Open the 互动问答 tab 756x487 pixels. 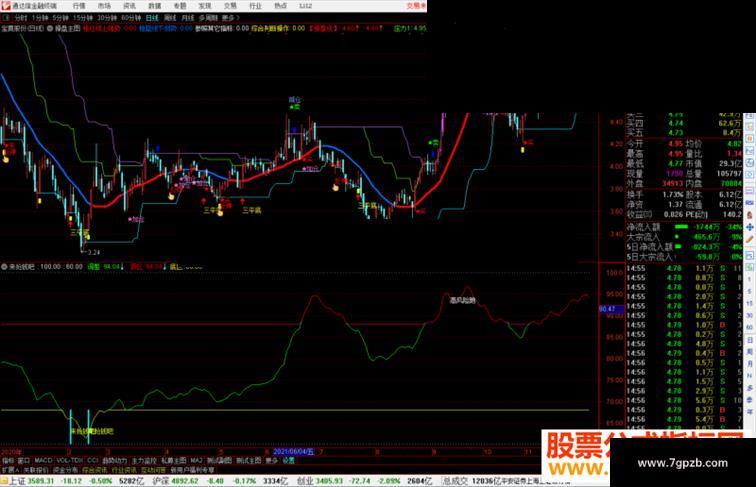click(153, 470)
